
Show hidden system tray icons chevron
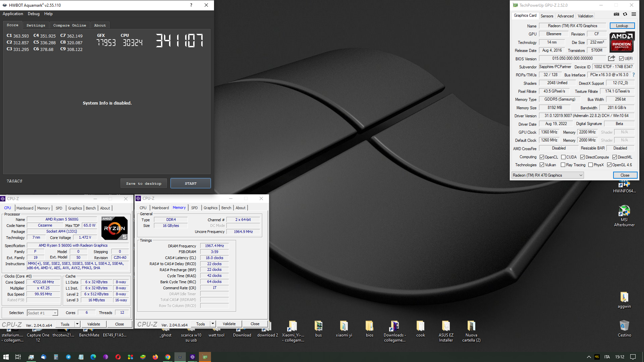pos(589,357)
